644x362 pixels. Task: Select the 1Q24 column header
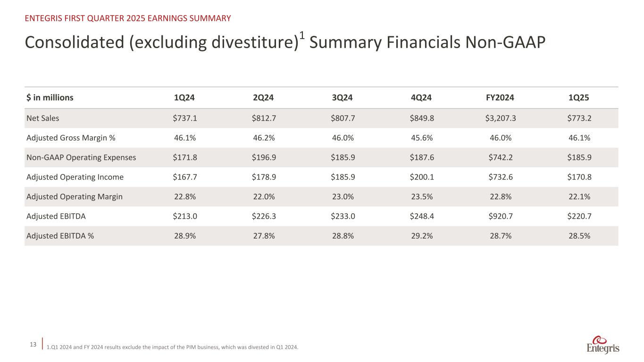(x=184, y=98)
